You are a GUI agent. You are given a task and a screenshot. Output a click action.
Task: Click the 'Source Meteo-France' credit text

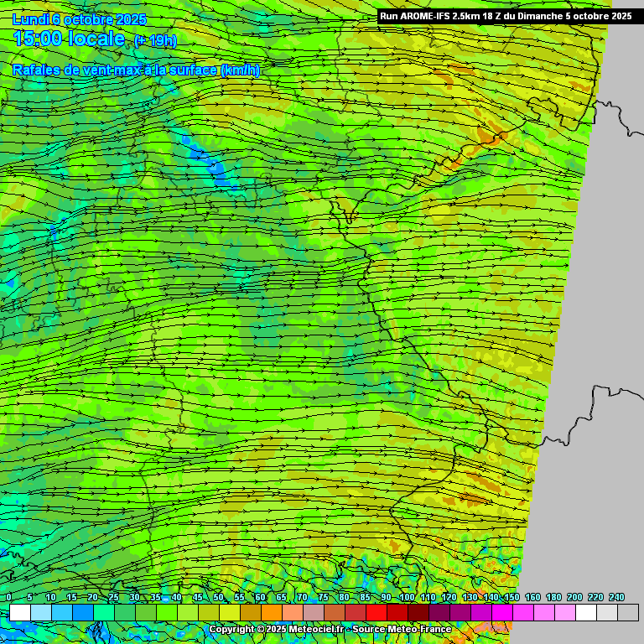tap(402, 629)
